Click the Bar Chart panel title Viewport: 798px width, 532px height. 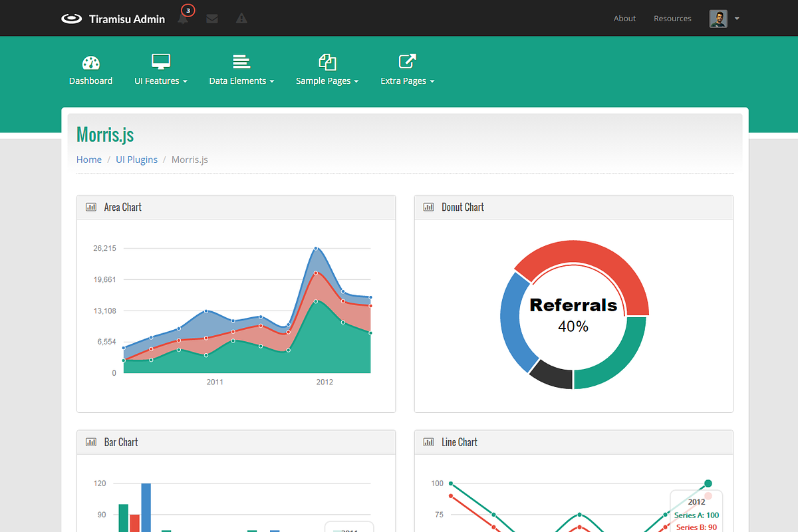(121, 442)
